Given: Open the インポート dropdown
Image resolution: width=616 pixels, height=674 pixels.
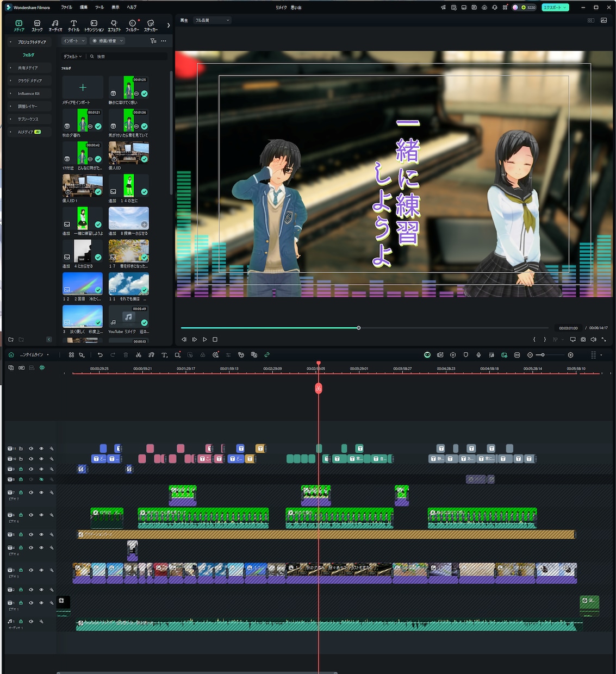Looking at the screenshot, I should pos(74,41).
